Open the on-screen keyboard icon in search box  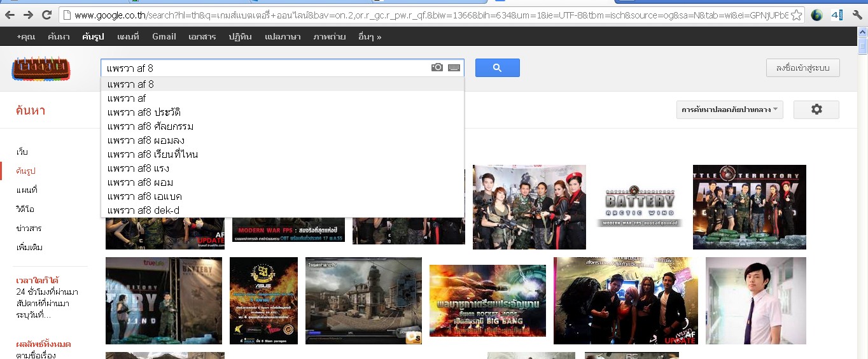pyautogui.click(x=454, y=67)
